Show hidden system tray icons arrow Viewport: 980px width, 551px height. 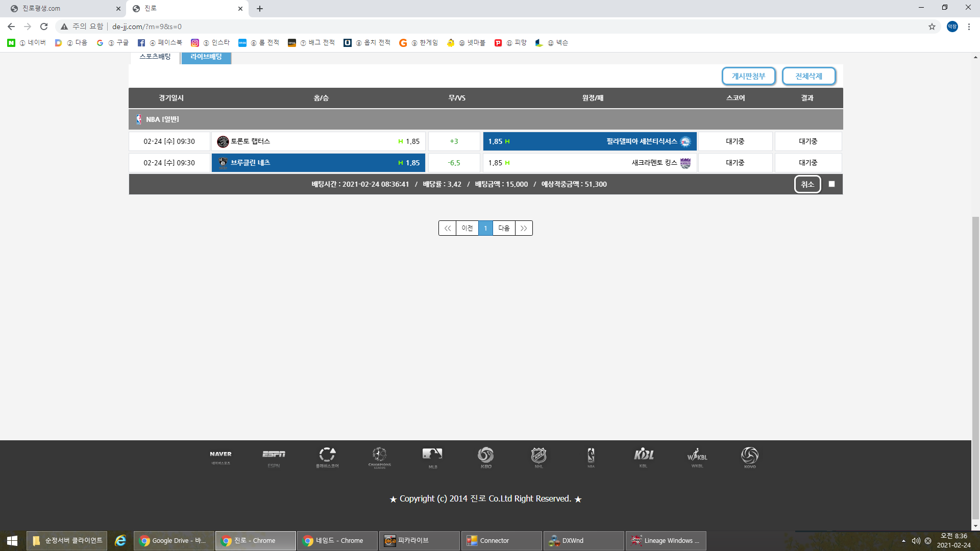tap(903, 541)
